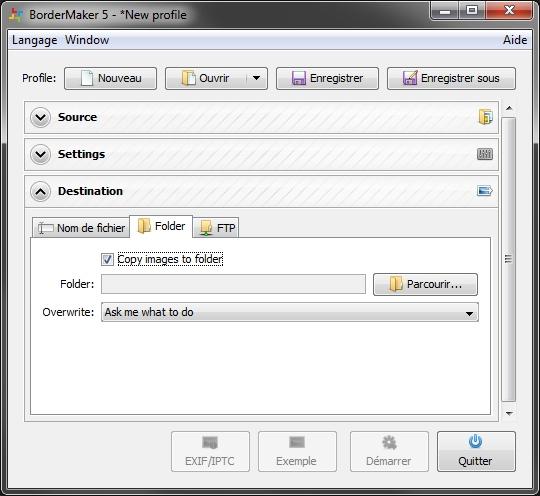Screen dimensions: 540x496
Task: Click the Exemple preview button
Action: [297, 452]
